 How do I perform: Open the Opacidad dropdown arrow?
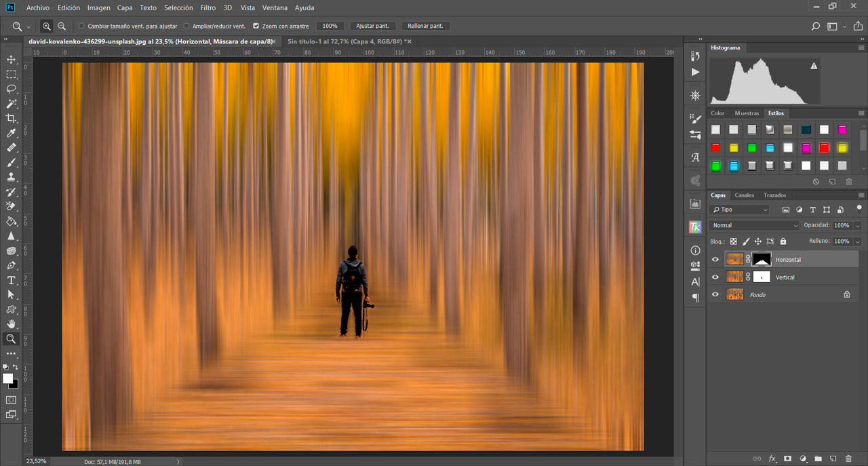tap(857, 225)
